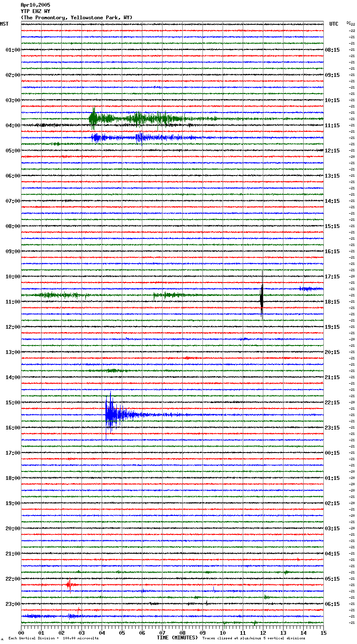Click the 08:15 UTC time label
Viewport: 357px width, 644px height.
coord(332,50)
